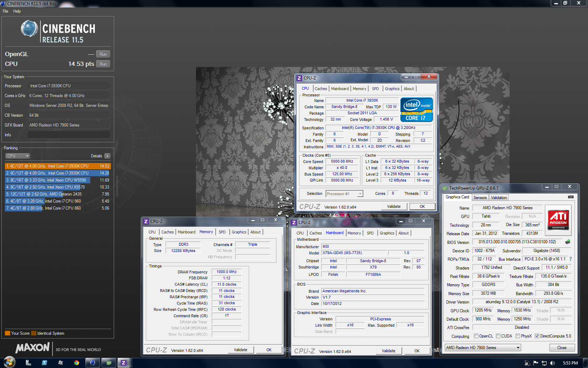This screenshot has height=368, width=588.
Task: Open Mainboard tab in top CPU-Z window
Action: coord(340,89)
